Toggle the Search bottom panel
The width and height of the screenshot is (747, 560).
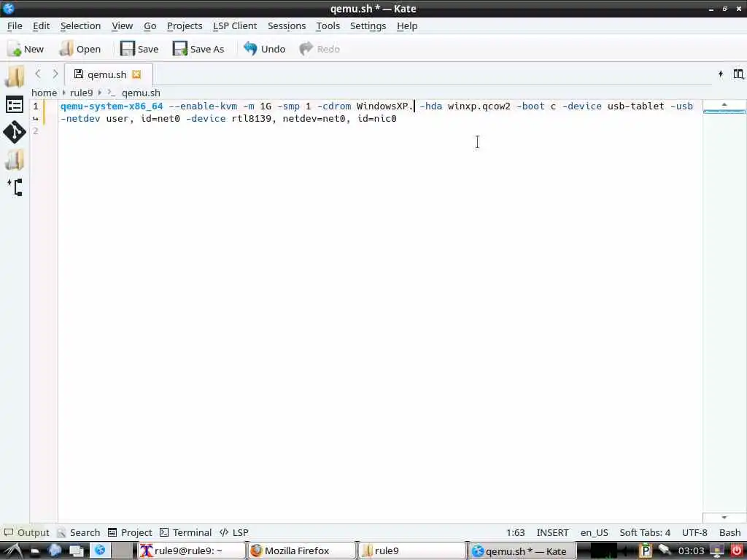point(79,532)
